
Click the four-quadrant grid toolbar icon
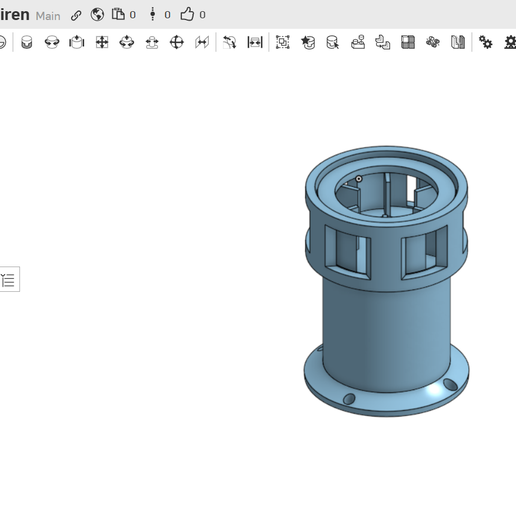tap(408, 43)
